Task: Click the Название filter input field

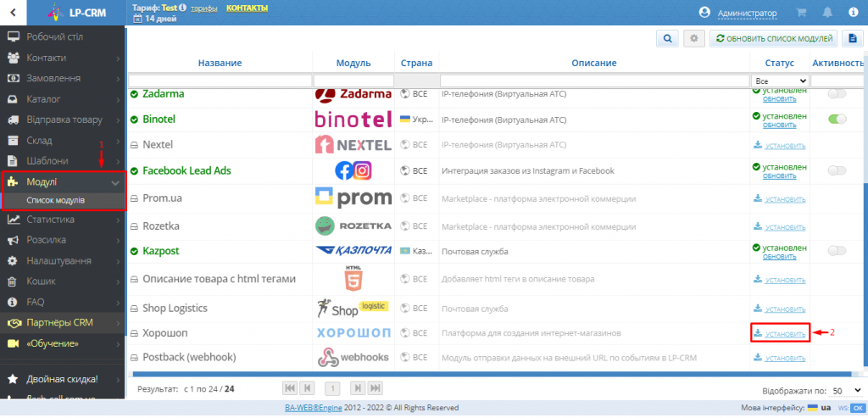Action: (x=220, y=81)
